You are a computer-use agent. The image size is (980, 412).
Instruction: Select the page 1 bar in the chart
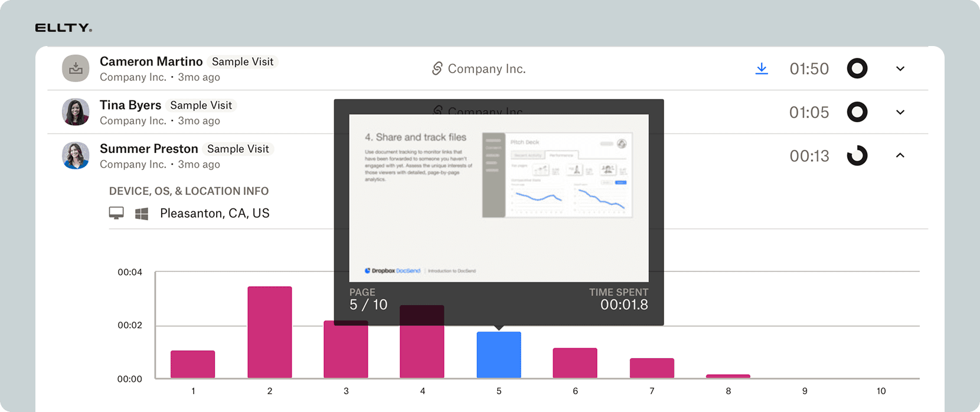(x=193, y=364)
